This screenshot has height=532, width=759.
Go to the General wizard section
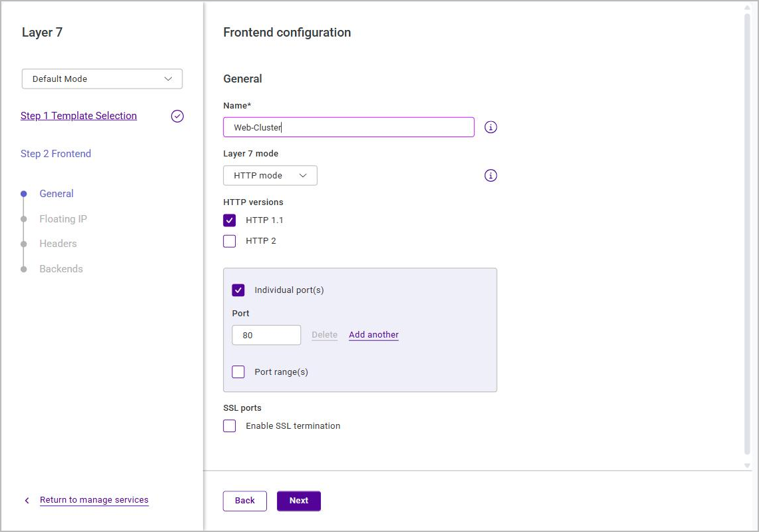56,194
